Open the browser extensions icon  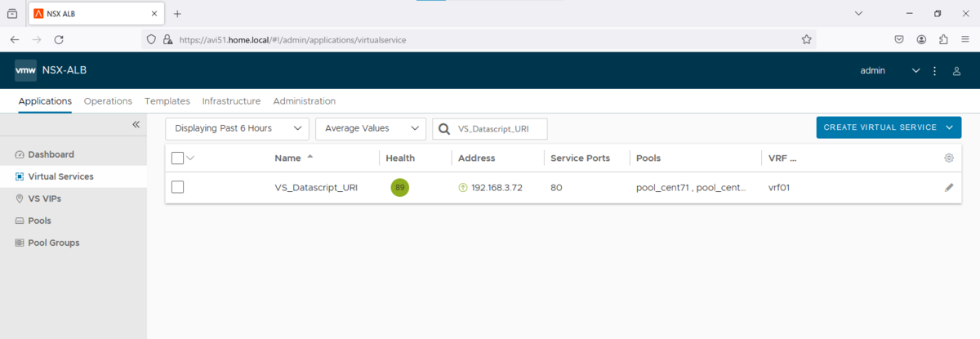pos(943,39)
